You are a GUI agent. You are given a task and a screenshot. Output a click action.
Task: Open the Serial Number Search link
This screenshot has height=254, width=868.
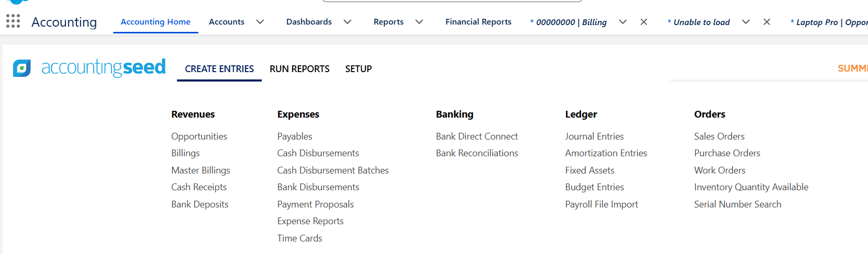[738, 204]
